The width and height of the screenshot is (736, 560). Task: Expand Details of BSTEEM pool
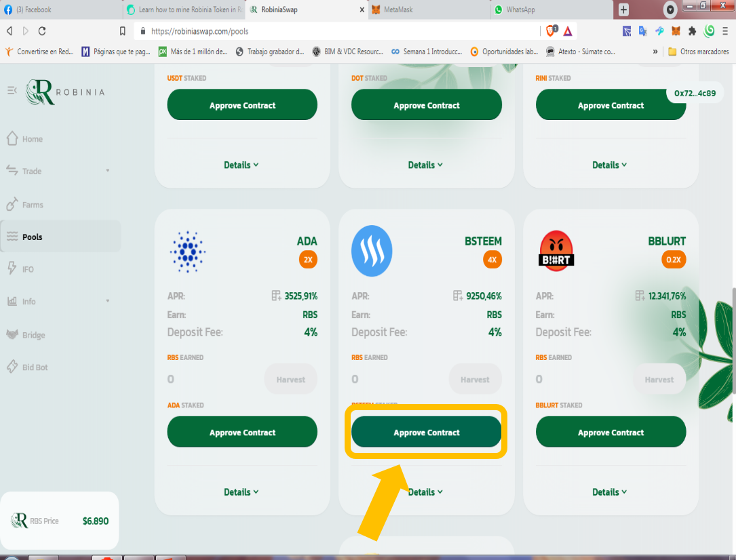point(425,492)
